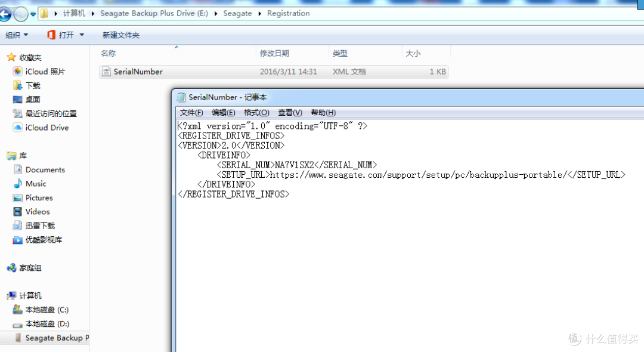Open the Videos library
The height and width of the screenshot is (352, 644).
click(x=38, y=212)
